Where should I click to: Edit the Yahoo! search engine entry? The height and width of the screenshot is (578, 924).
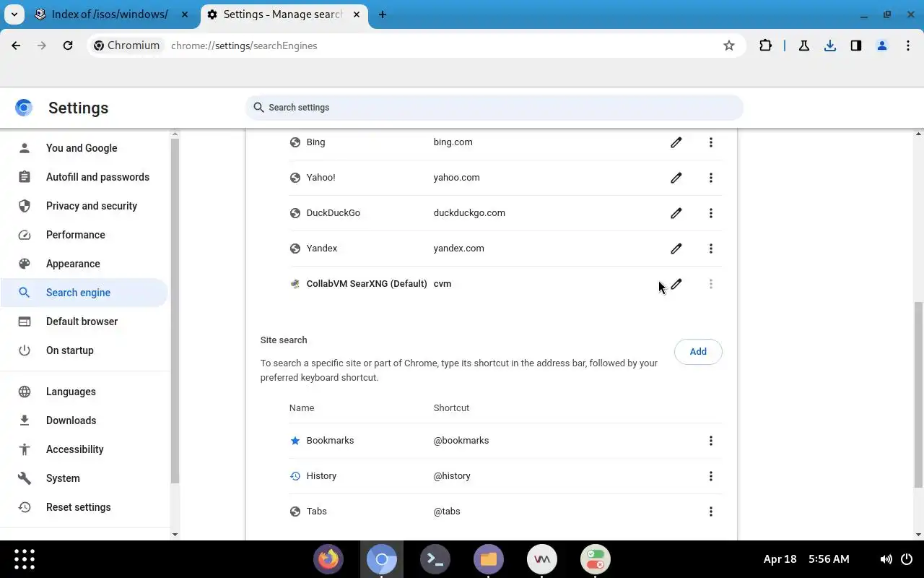coord(676,178)
